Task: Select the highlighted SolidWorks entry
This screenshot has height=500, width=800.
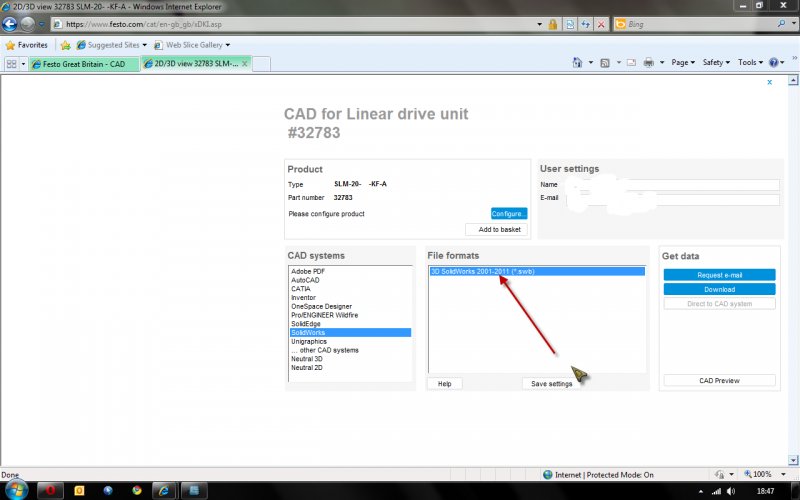Action: pos(350,332)
